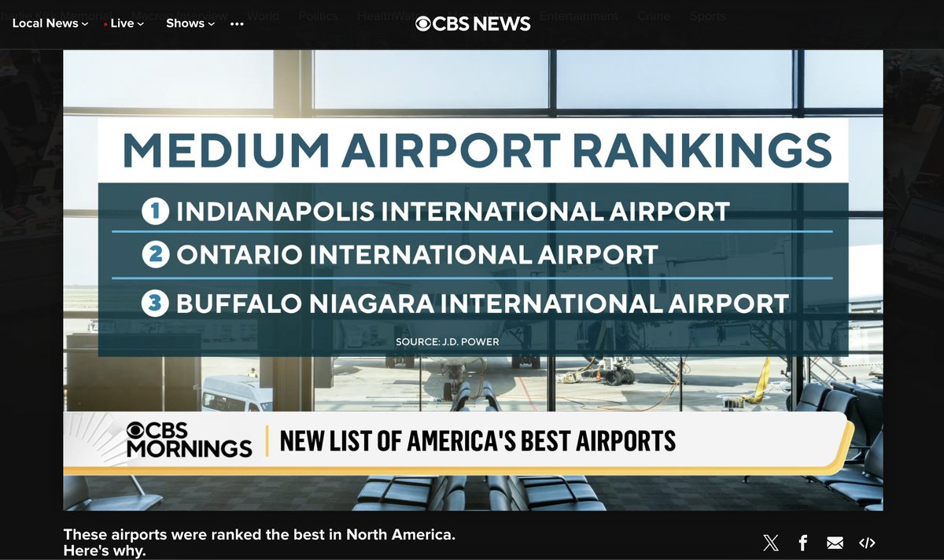The width and height of the screenshot is (944, 560).
Task: Open the more options ellipsis menu
Action: (x=237, y=24)
